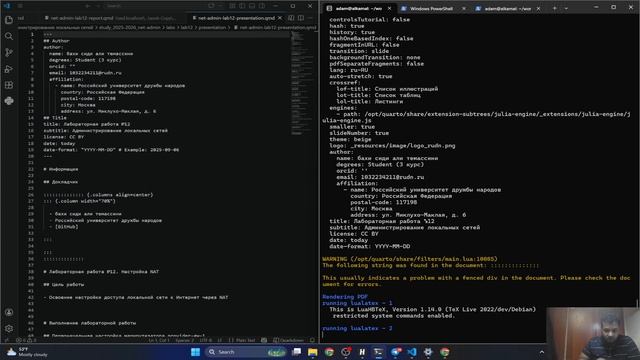Viewport: 640px width, 360px height.
Task: Click the WARNING main.lua line in terminal
Action: click(x=410, y=259)
